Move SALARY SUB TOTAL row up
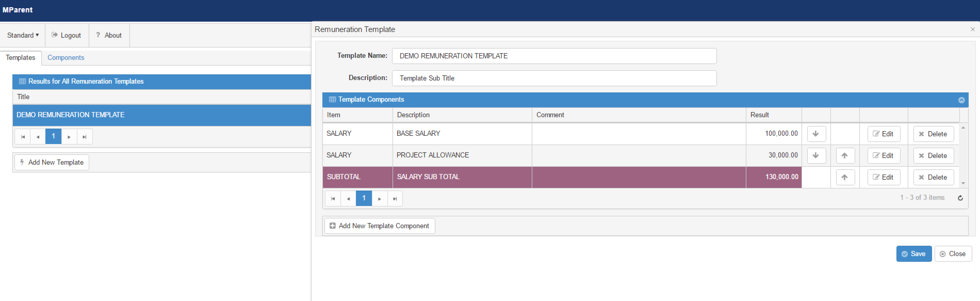 coord(845,177)
